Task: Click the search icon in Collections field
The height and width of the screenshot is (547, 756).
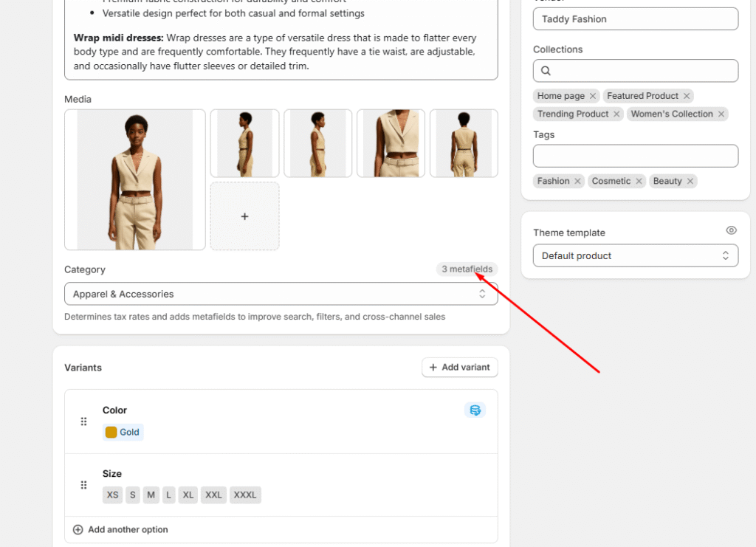Action: coord(546,71)
